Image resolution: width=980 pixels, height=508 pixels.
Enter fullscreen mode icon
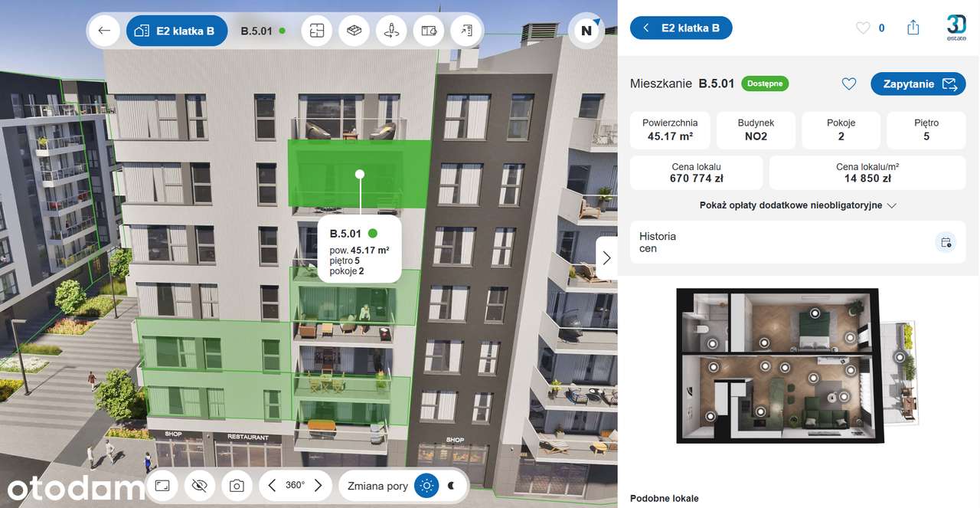point(162,485)
